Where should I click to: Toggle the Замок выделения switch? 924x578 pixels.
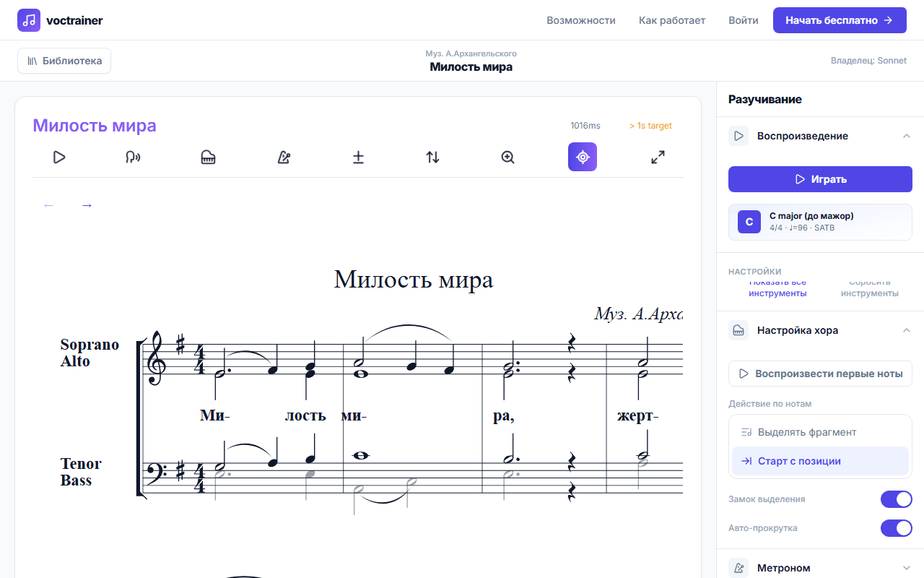click(x=897, y=499)
